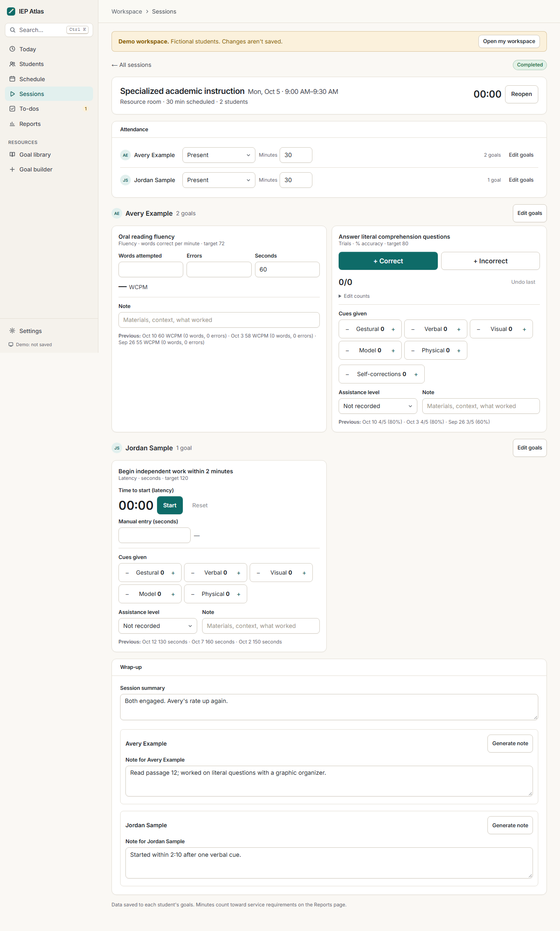
Task: Click Note for Avery Example text area
Action: tap(329, 781)
